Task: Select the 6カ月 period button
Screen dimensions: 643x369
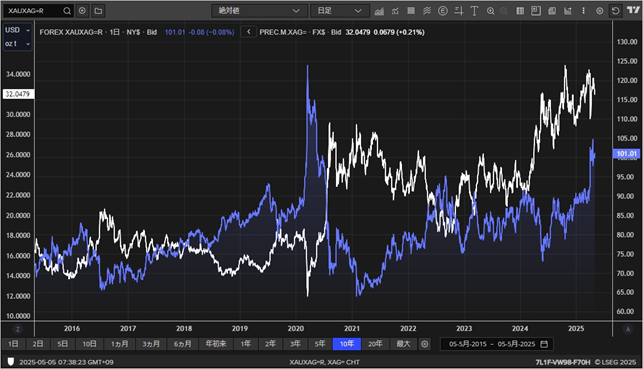Action: [x=182, y=344]
